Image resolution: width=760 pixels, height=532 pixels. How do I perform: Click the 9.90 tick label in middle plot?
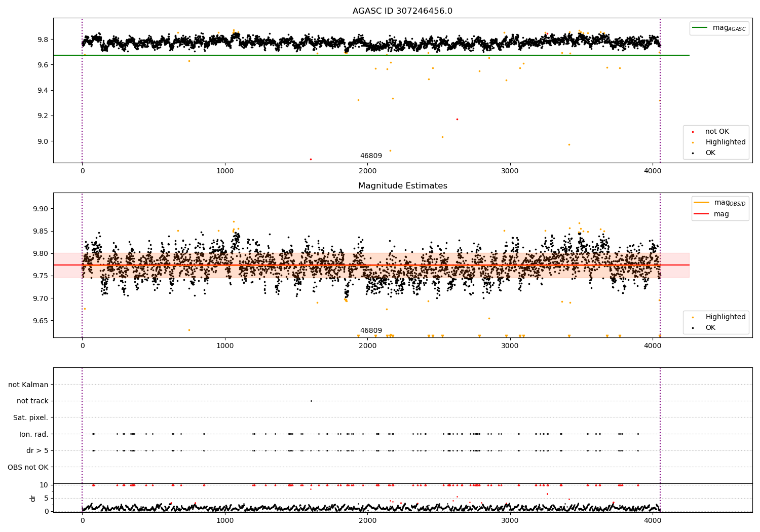pos(41,209)
